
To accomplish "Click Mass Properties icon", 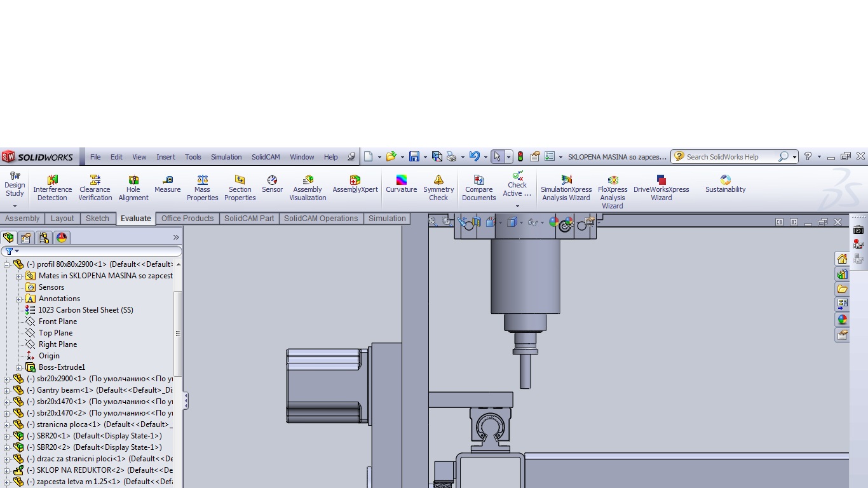I will click(x=202, y=189).
